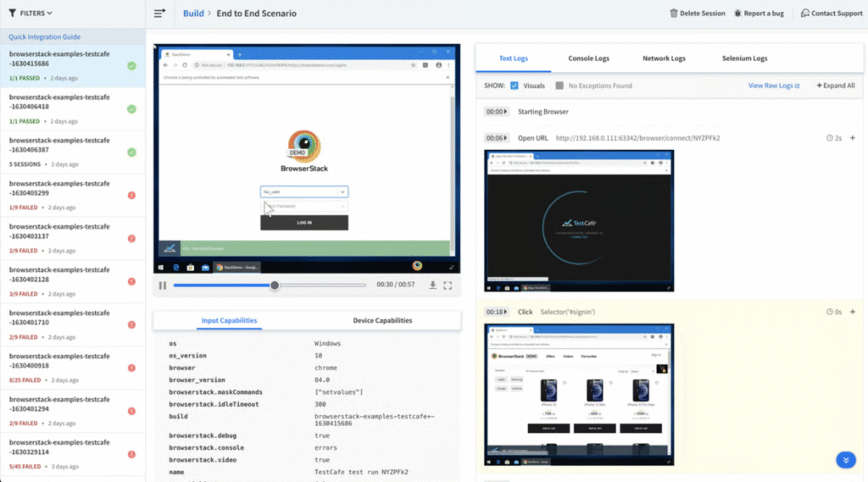Open build testcafe-1630329114

(x=73, y=454)
